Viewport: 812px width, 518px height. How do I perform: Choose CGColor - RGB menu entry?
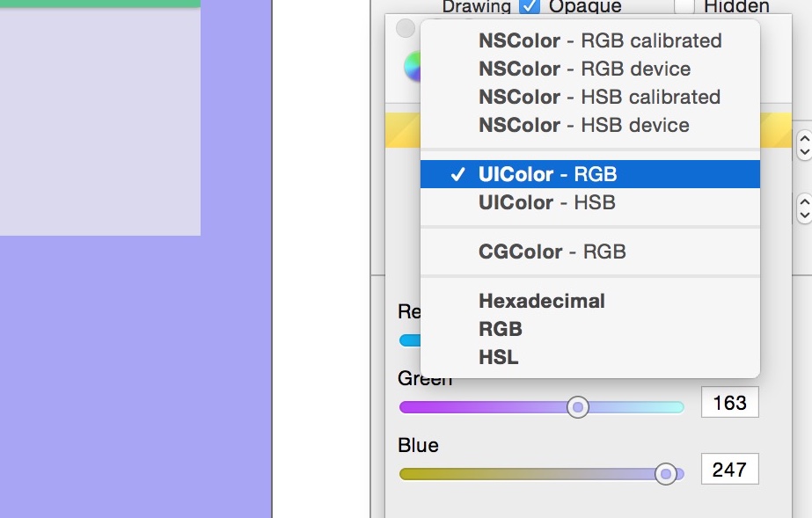(589, 252)
